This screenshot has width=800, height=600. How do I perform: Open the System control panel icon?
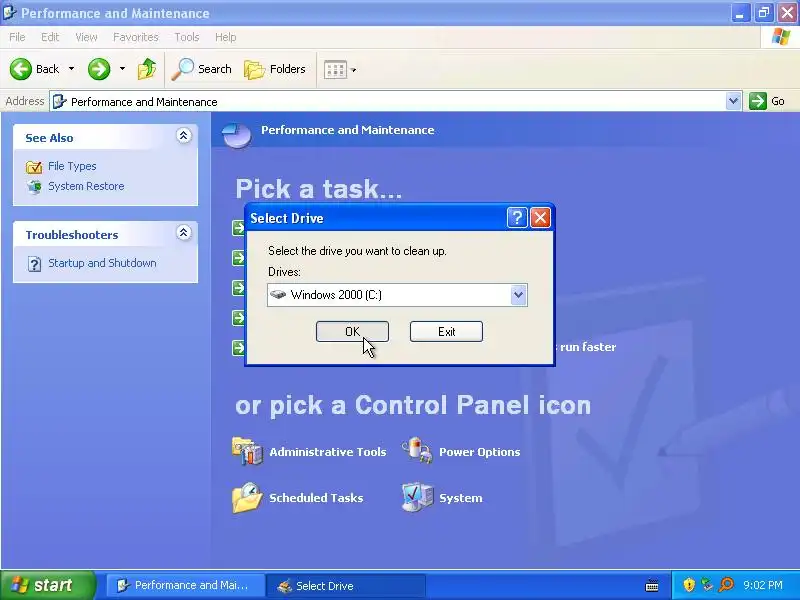(417, 497)
